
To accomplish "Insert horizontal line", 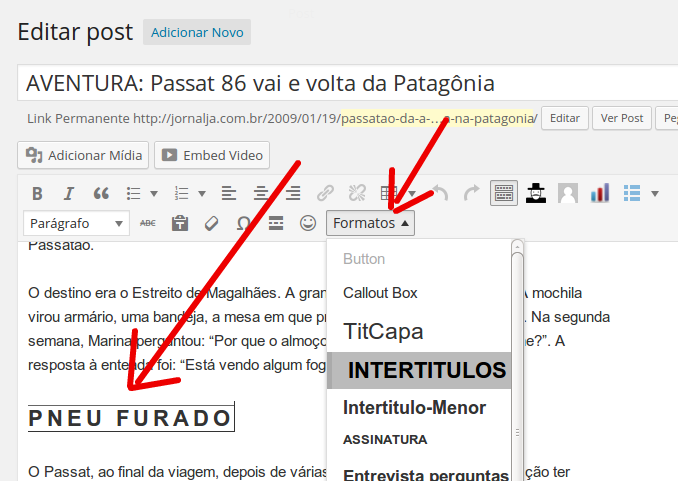I will pos(276,223).
